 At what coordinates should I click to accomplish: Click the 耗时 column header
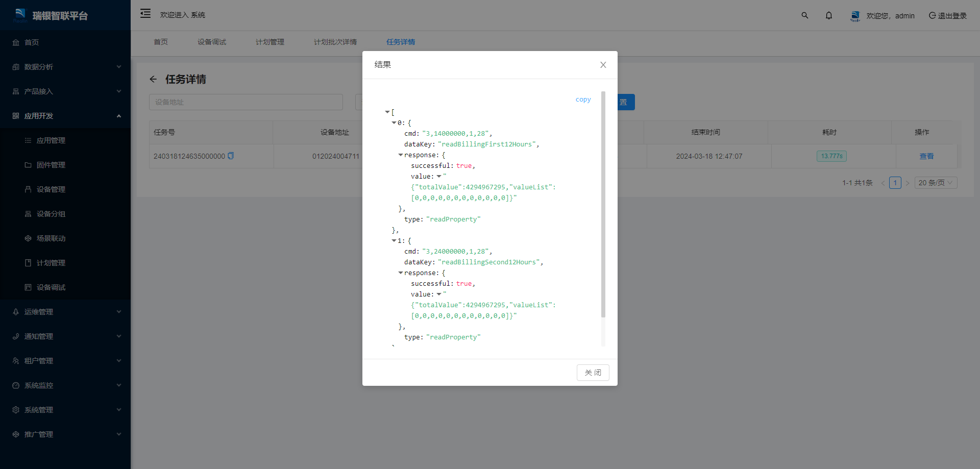click(x=829, y=132)
